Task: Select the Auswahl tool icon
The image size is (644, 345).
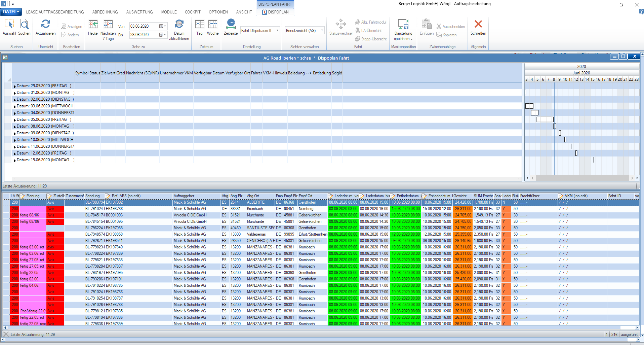Action: point(9,25)
